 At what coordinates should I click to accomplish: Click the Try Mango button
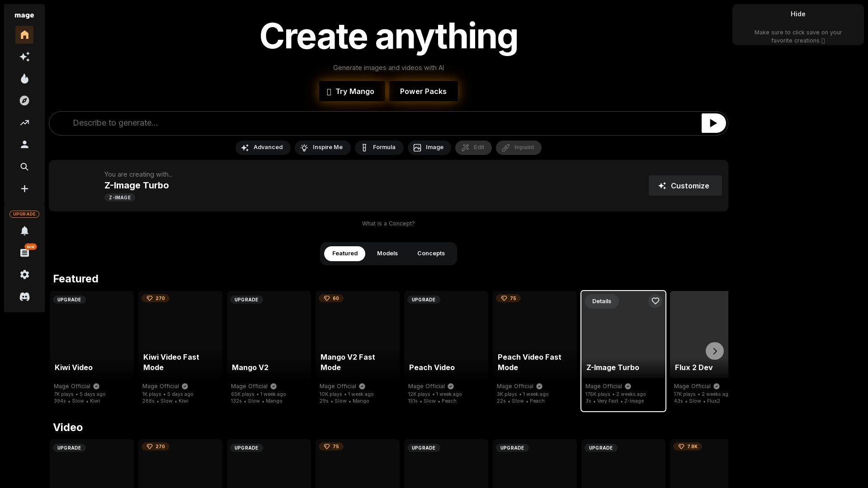coord(352,91)
